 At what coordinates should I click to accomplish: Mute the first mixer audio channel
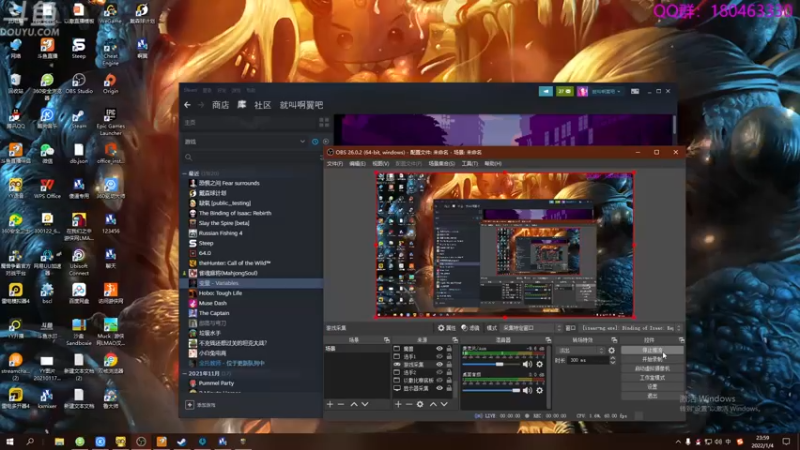tap(527, 364)
